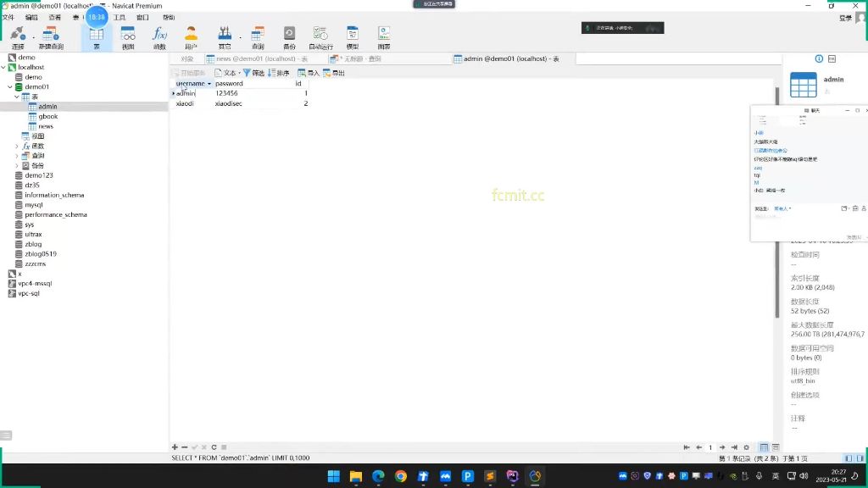Open Windows Start menu on the taskbar
Image resolution: width=868 pixels, height=488 pixels.
[x=333, y=476]
